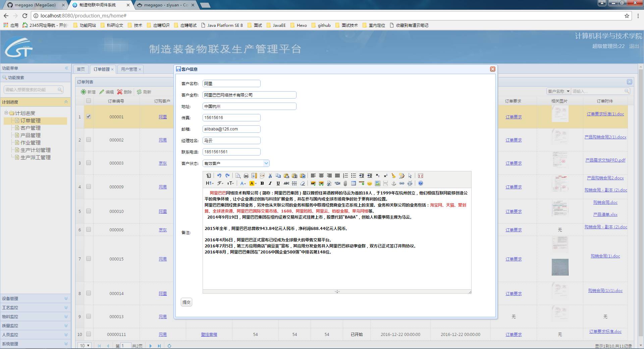Italicize the selected text

(270, 183)
